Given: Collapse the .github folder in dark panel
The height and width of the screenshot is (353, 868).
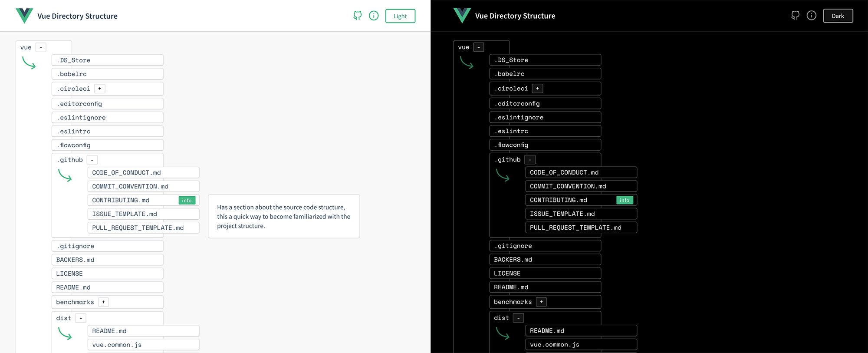Looking at the screenshot, I should pos(530,160).
